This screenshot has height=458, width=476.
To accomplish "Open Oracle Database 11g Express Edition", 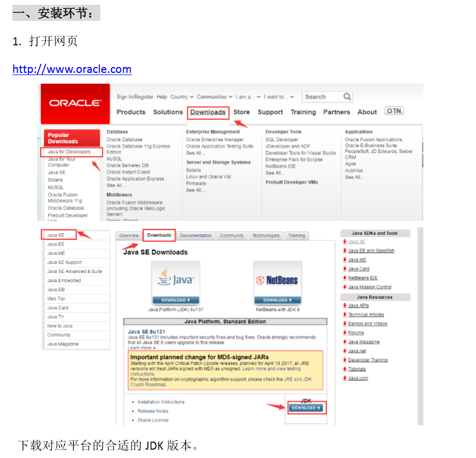I will [x=138, y=149].
